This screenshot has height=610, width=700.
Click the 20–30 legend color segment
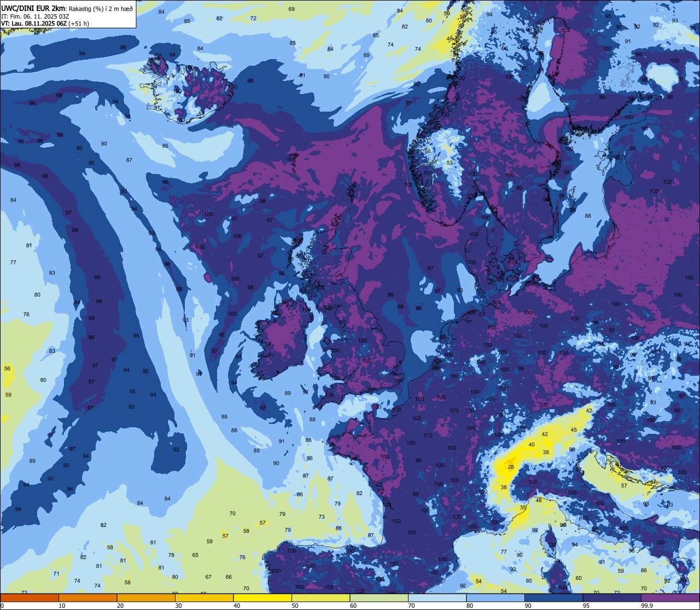[x=146, y=597]
